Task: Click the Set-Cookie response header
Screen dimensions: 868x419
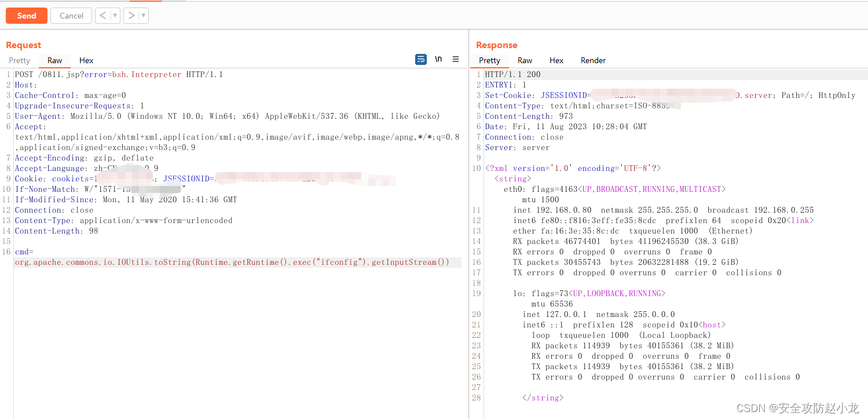Action: pyautogui.click(x=670, y=95)
